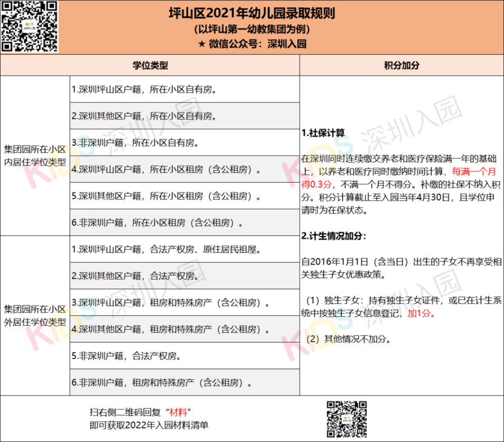Click row '3.非深圳户籍，所在小区自有房。'
This screenshot has height=442, width=504.
pos(185,143)
